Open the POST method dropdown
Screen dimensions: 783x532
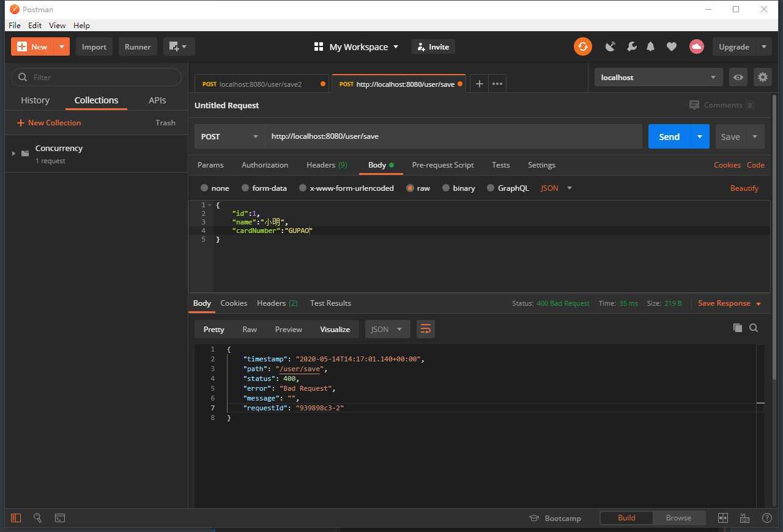click(x=229, y=136)
